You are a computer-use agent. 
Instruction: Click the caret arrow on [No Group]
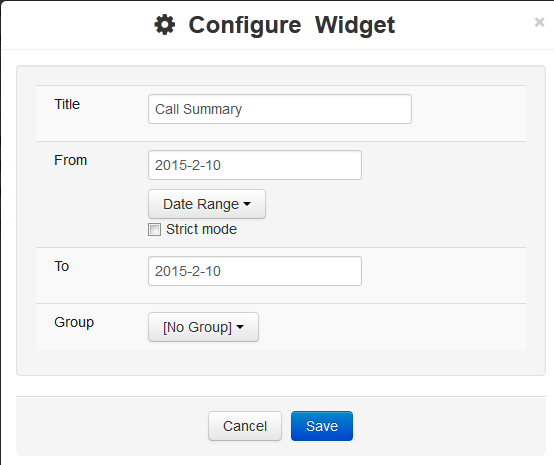tap(240, 327)
